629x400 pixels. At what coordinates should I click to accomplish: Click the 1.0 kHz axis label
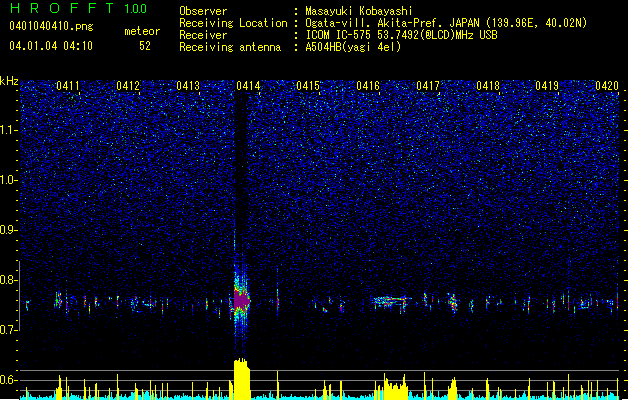9,180
